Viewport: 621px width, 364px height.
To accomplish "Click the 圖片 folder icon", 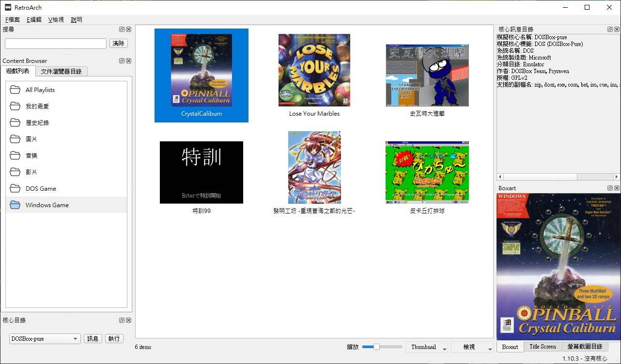I will [x=15, y=139].
